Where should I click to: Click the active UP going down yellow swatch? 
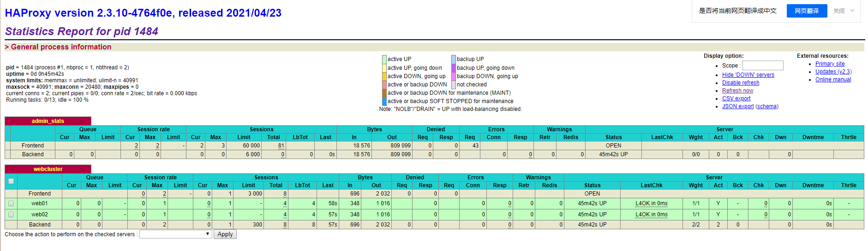point(384,68)
